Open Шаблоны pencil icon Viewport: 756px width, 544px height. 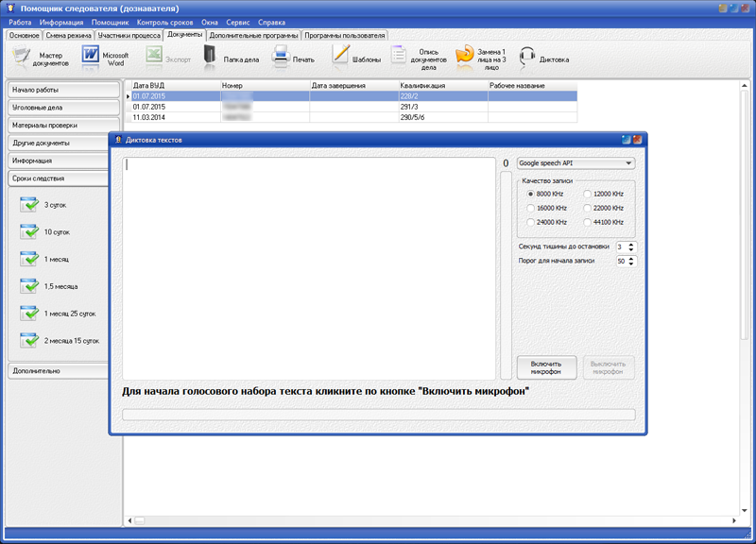[340, 56]
